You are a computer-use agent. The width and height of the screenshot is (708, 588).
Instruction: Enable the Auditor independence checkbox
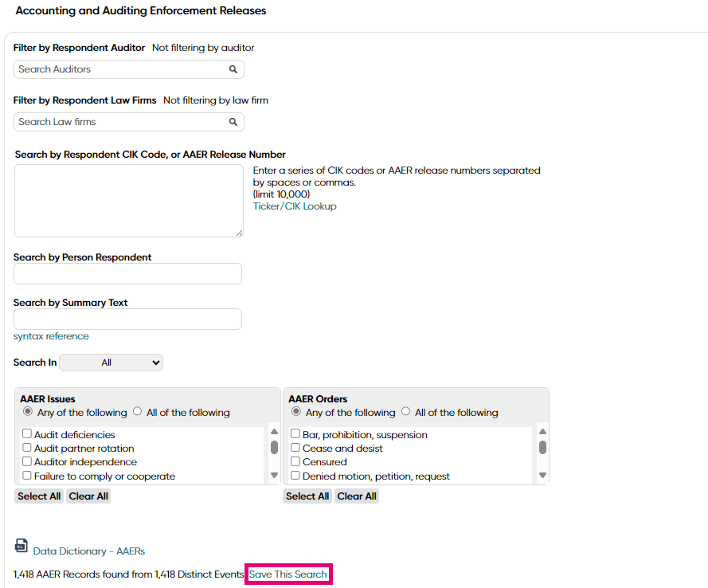pos(27,461)
